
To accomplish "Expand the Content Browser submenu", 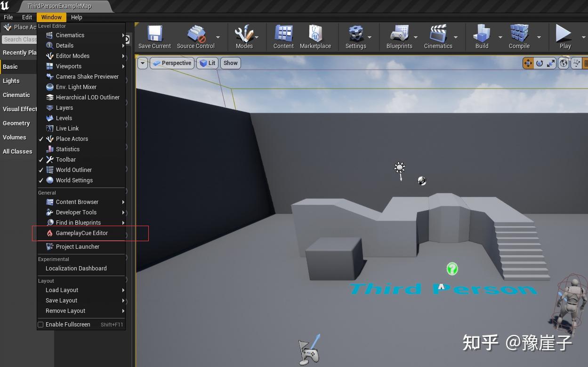I will pyautogui.click(x=81, y=202).
